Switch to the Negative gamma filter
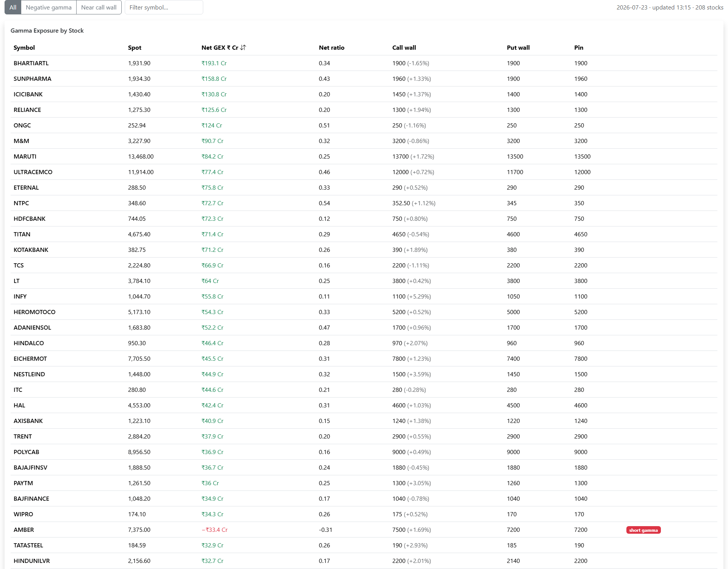This screenshot has width=728, height=569. click(49, 7)
